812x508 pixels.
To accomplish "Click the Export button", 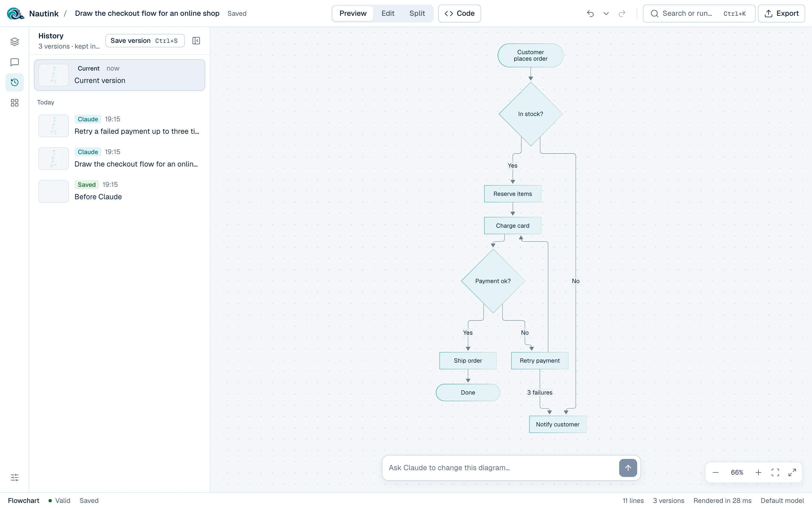I will click(x=781, y=14).
